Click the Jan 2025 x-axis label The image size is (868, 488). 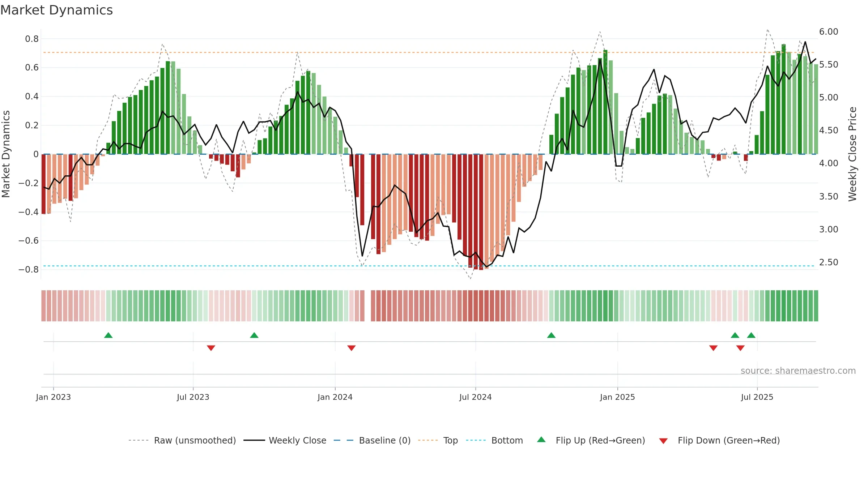pos(618,397)
